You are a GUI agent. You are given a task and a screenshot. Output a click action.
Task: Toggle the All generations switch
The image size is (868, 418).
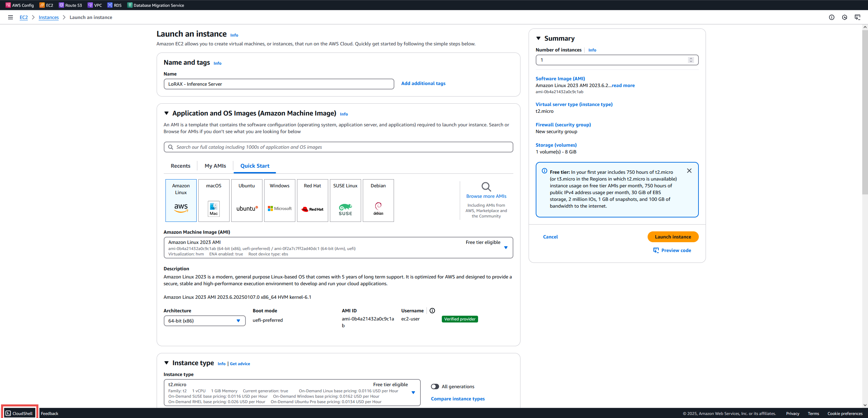coord(435,386)
